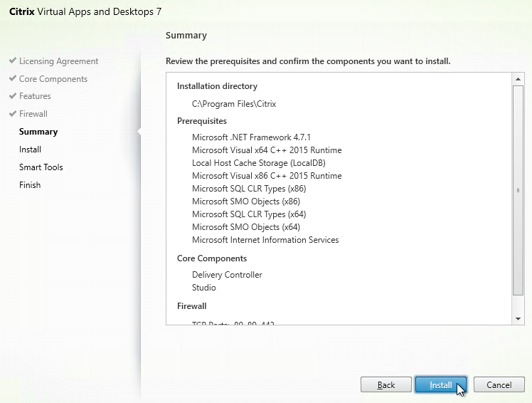Viewport: 532px width, 403px height.
Task: Click the Firewall checkmark icon
Action: [13, 113]
